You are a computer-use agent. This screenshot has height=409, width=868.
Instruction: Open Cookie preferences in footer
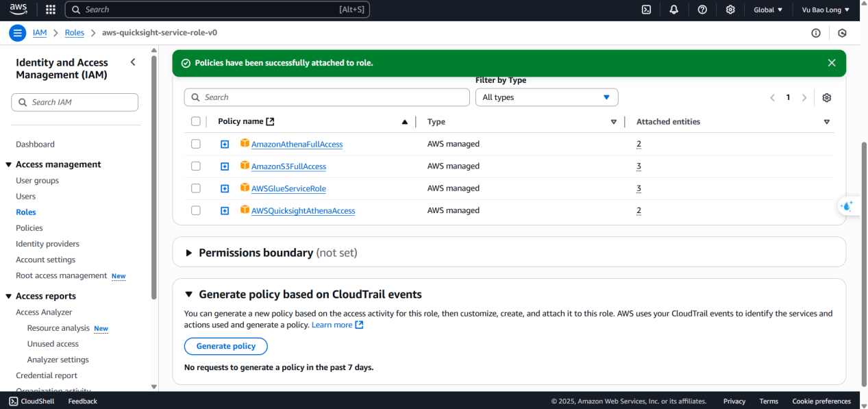click(x=821, y=401)
